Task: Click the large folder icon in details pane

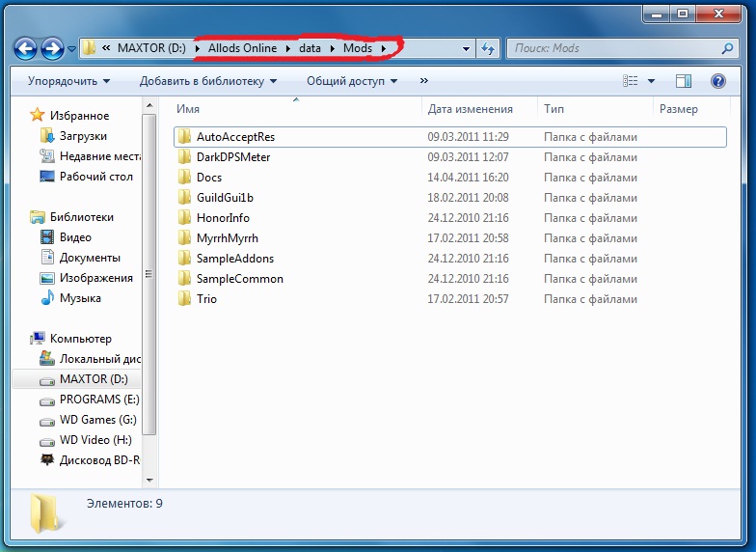Action: 48,513
